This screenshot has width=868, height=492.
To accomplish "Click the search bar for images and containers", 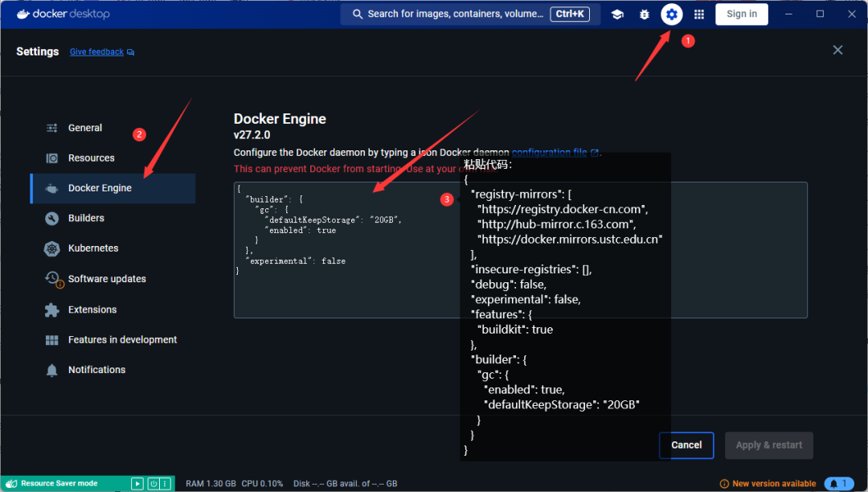I will tap(470, 14).
